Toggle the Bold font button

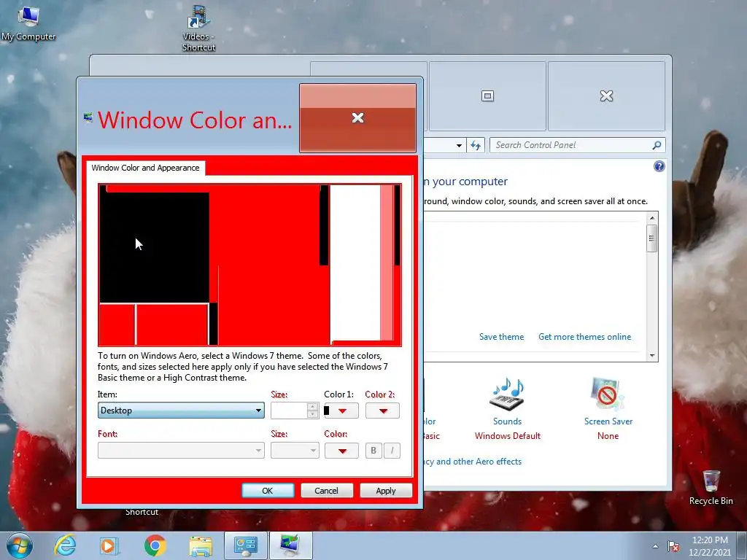pos(373,451)
